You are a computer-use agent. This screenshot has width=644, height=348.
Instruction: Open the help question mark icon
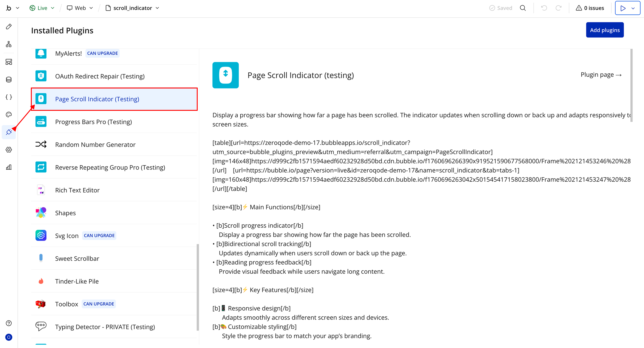9,323
